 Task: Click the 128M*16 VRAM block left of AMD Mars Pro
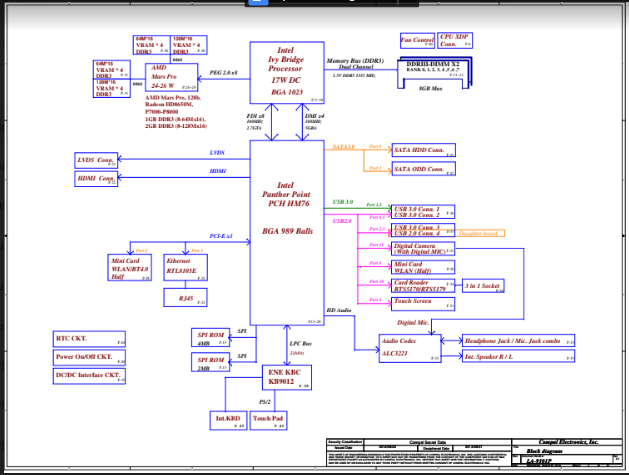112,88
